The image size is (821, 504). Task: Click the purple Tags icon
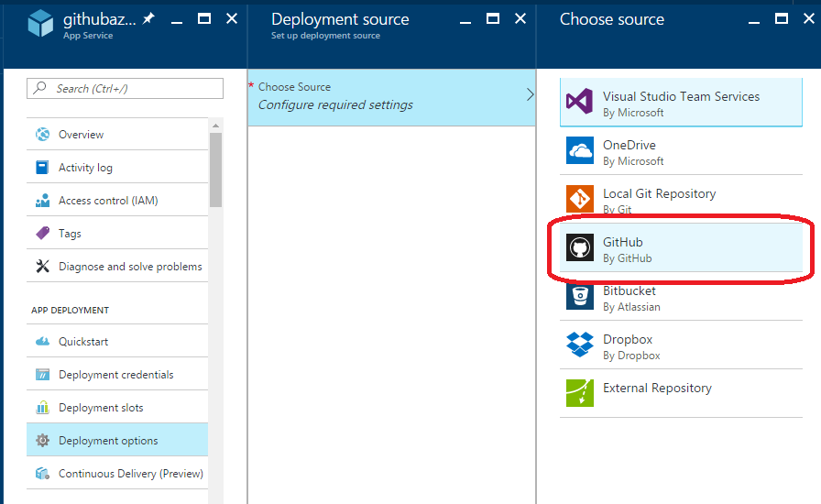[x=42, y=233]
